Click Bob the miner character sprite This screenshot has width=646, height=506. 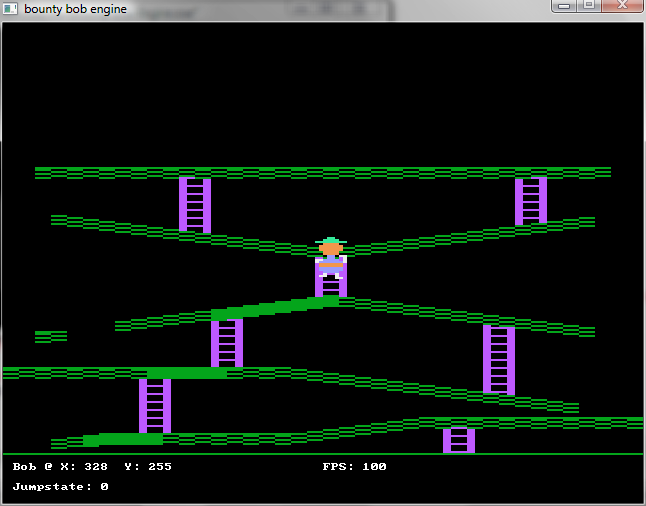click(331, 257)
